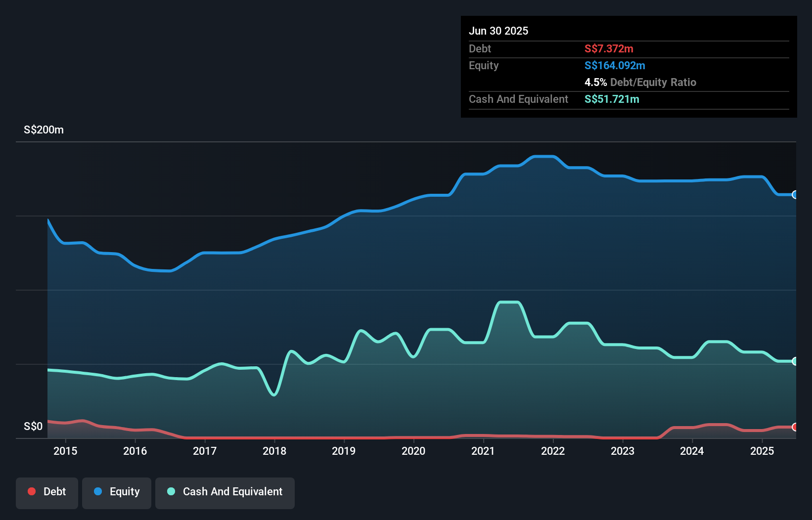
Task: Click the S$200m y-axis label
Action: click(44, 130)
